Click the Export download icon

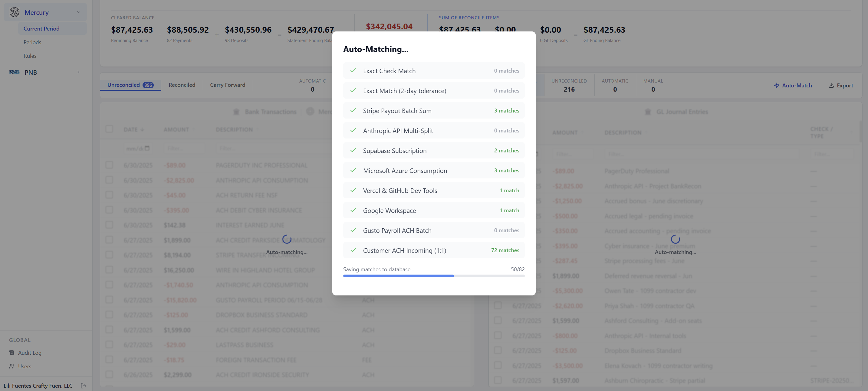[831, 85]
